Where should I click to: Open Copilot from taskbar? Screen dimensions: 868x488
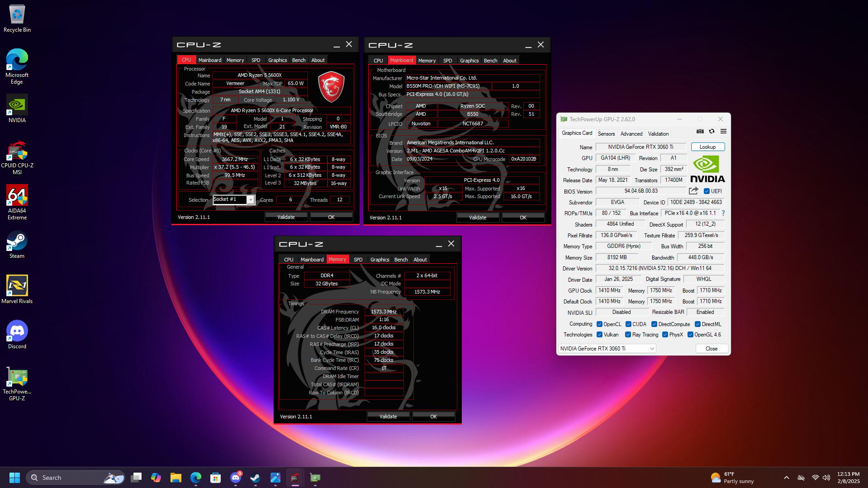click(156, 478)
